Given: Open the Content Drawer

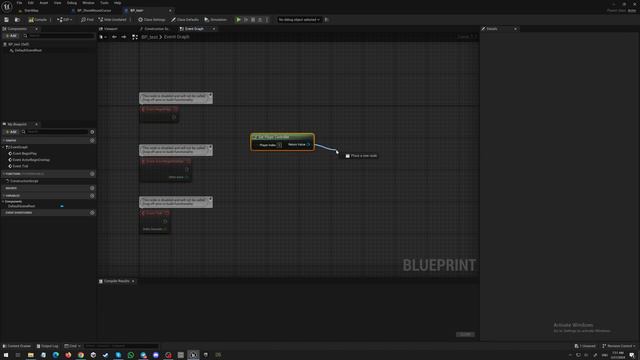Looking at the screenshot, I should [x=17, y=346].
